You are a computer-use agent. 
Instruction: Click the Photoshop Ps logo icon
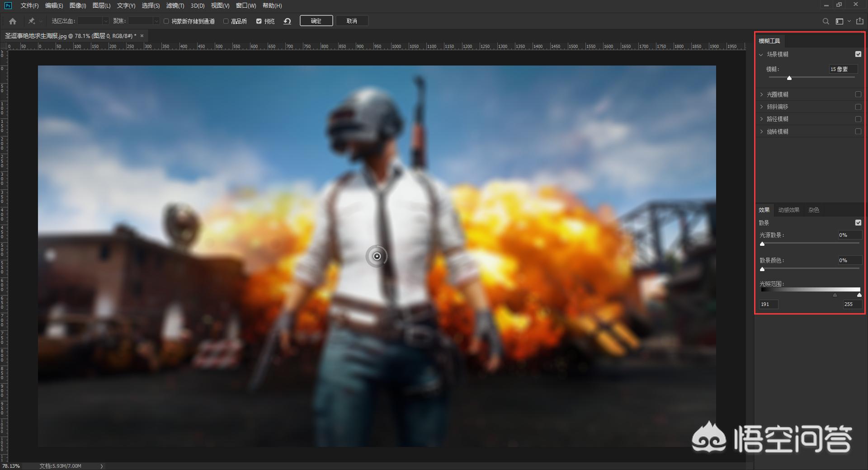pos(8,5)
